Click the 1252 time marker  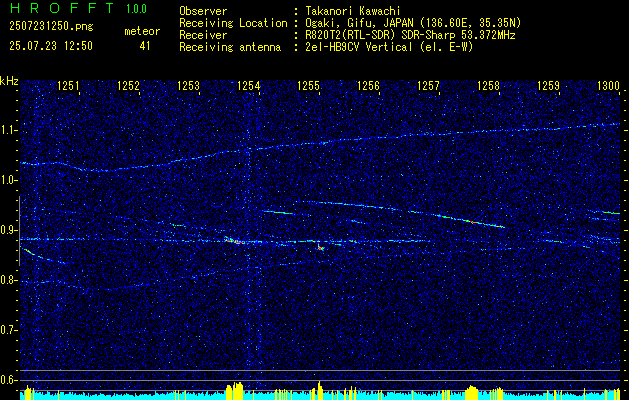(128, 85)
